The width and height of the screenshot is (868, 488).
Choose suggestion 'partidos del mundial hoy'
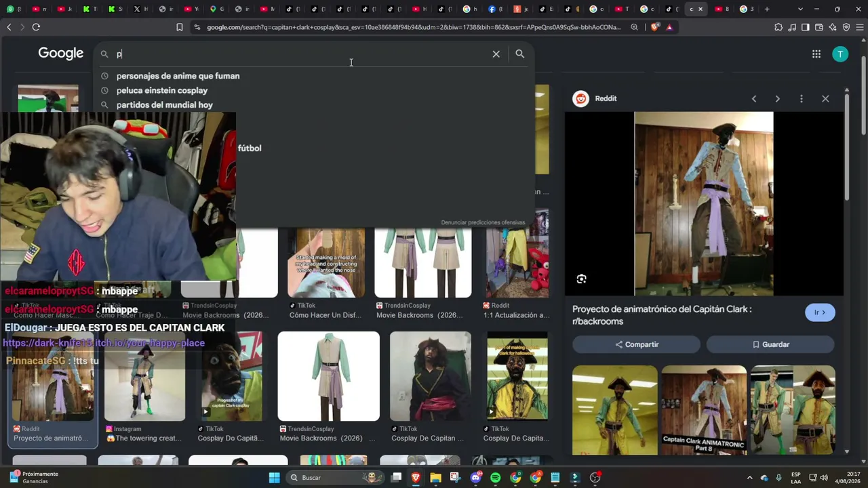(x=165, y=105)
